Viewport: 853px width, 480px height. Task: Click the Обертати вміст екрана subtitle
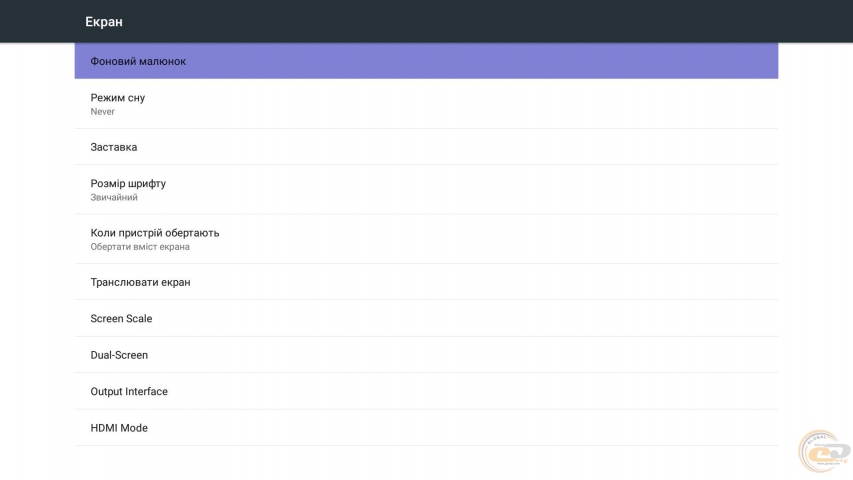click(140, 247)
